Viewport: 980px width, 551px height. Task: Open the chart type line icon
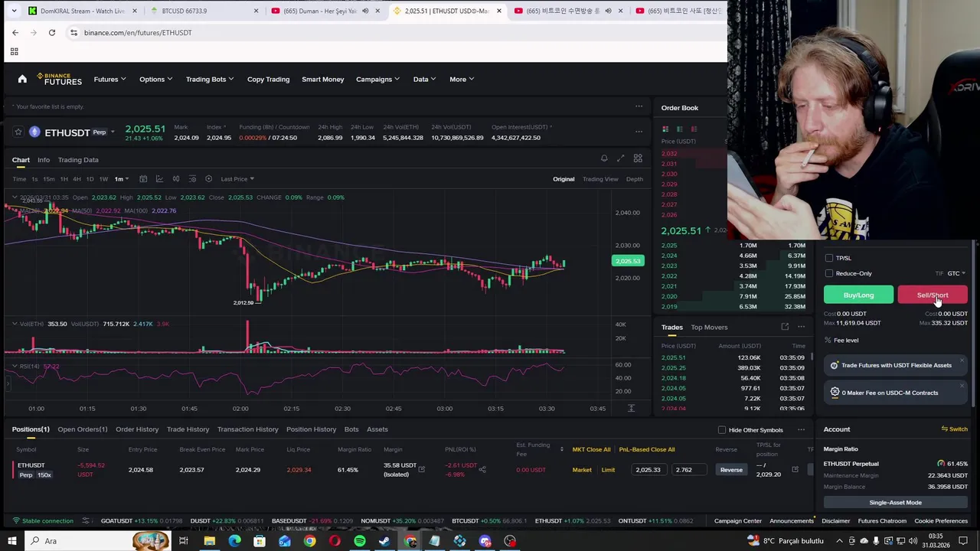click(159, 179)
